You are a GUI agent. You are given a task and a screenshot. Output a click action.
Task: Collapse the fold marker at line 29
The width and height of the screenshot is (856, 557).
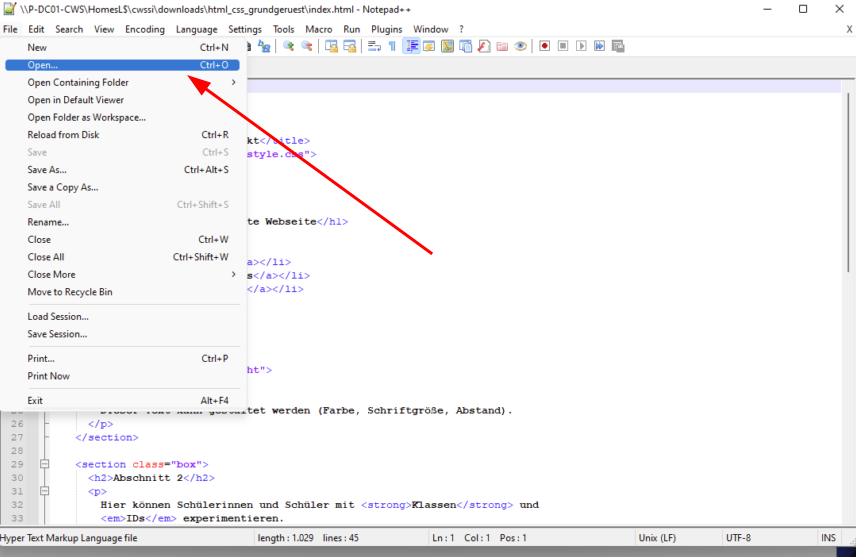(45, 464)
